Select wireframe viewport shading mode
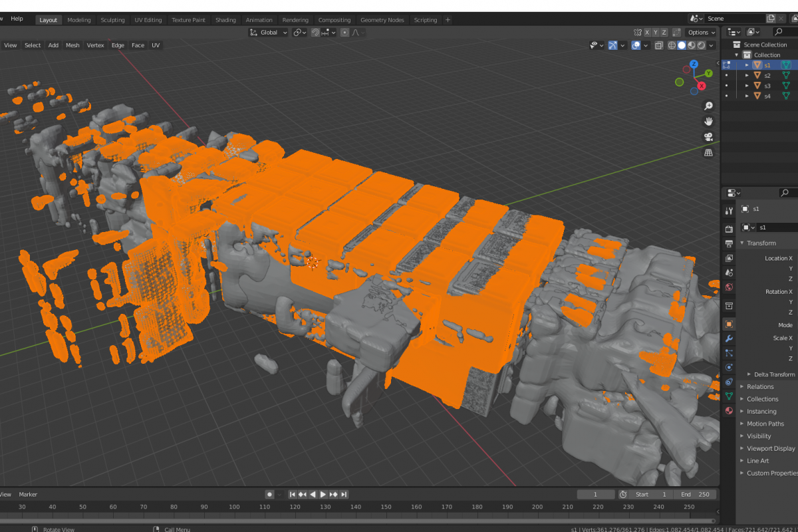Viewport: 798px width, 532px height. point(672,45)
